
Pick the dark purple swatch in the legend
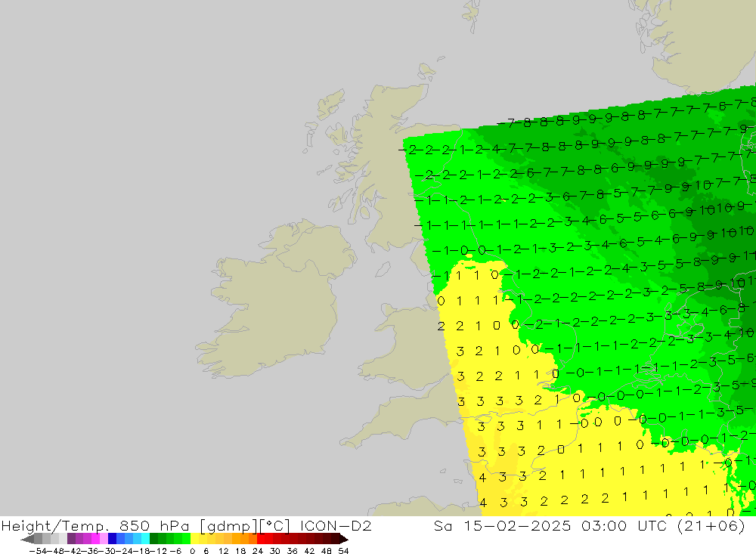click(71, 539)
